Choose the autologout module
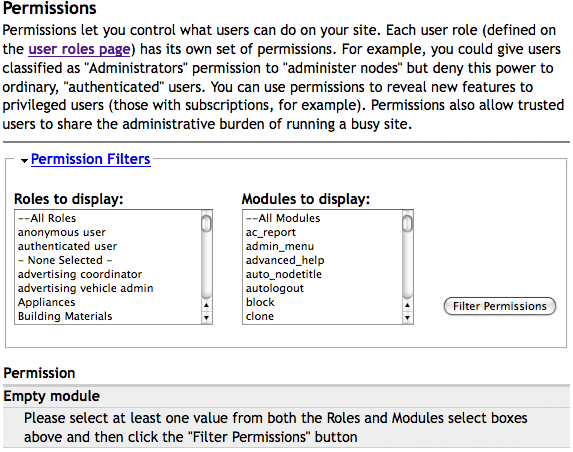 tap(322, 288)
